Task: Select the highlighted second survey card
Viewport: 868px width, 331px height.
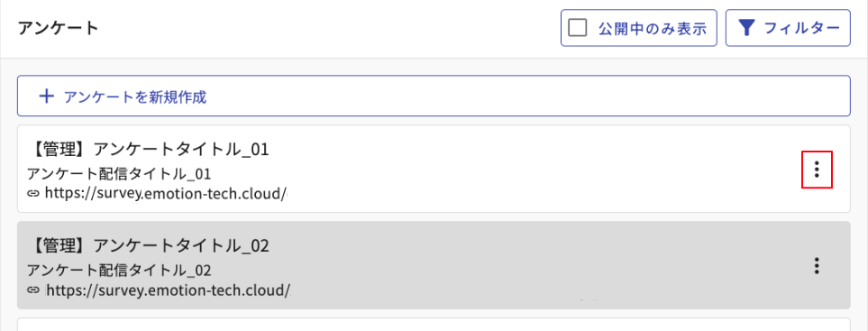Action: (434, 265)
